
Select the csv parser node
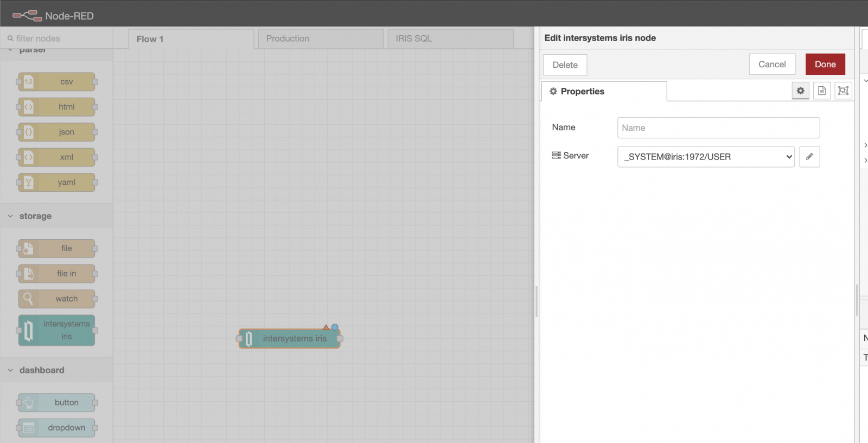56,82
